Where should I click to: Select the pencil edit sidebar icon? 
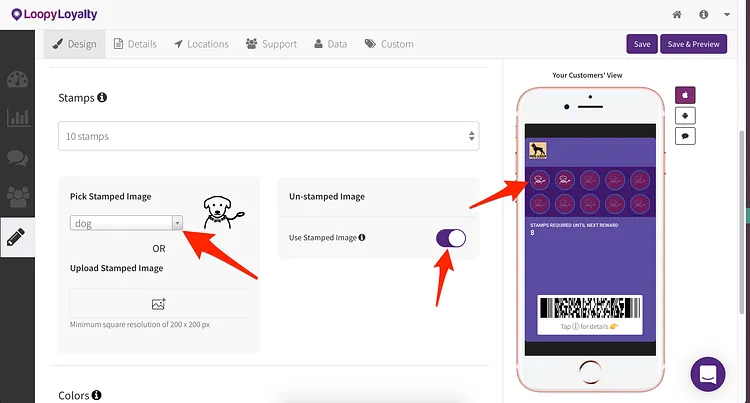point(16,237)
